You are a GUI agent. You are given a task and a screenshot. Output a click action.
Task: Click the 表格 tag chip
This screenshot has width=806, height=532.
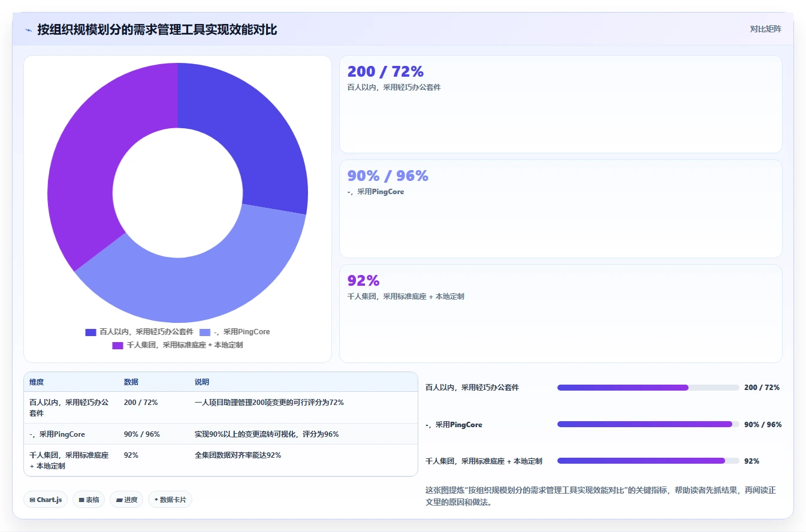click(x=89, y=500)
